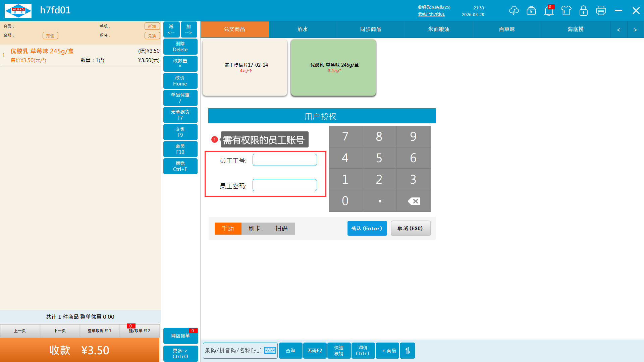Click the shirt skin theme icon

[566, 10]
